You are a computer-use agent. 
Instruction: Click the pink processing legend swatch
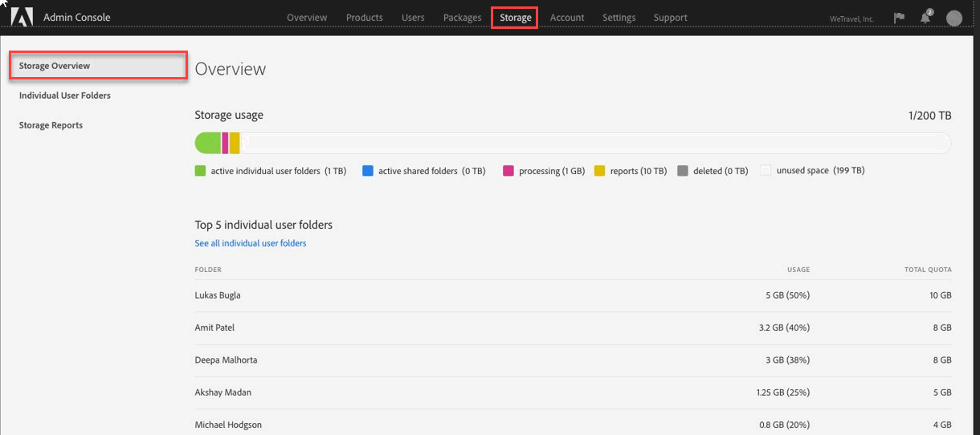[x=508, y=171]
